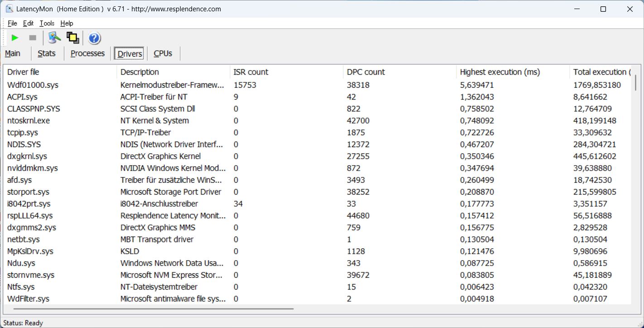Click the i8042-Anschlusstreiber description cell
This screenshot has width=644, height=328.
159,204
